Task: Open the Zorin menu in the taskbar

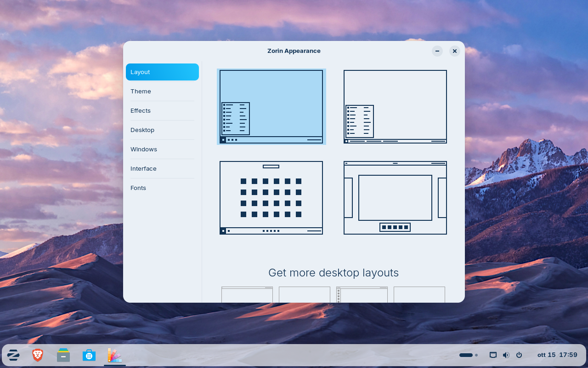Action: tap(13, 355)
